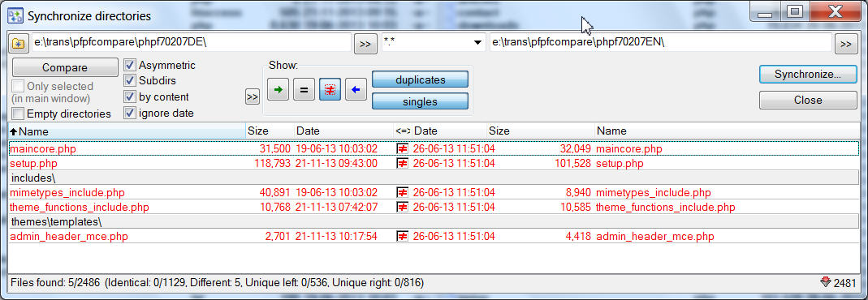
Task: Click the includes\ folder group row
Action: (x=434, y=178)
